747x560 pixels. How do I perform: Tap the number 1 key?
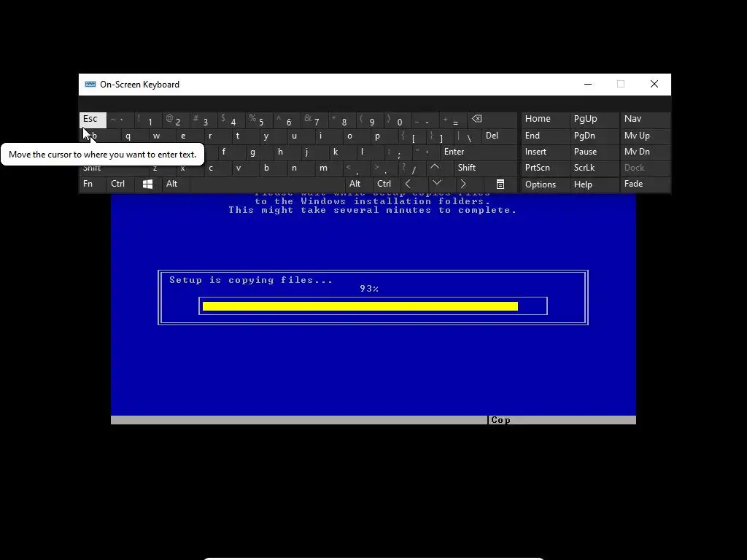click(x=147, y=120)
